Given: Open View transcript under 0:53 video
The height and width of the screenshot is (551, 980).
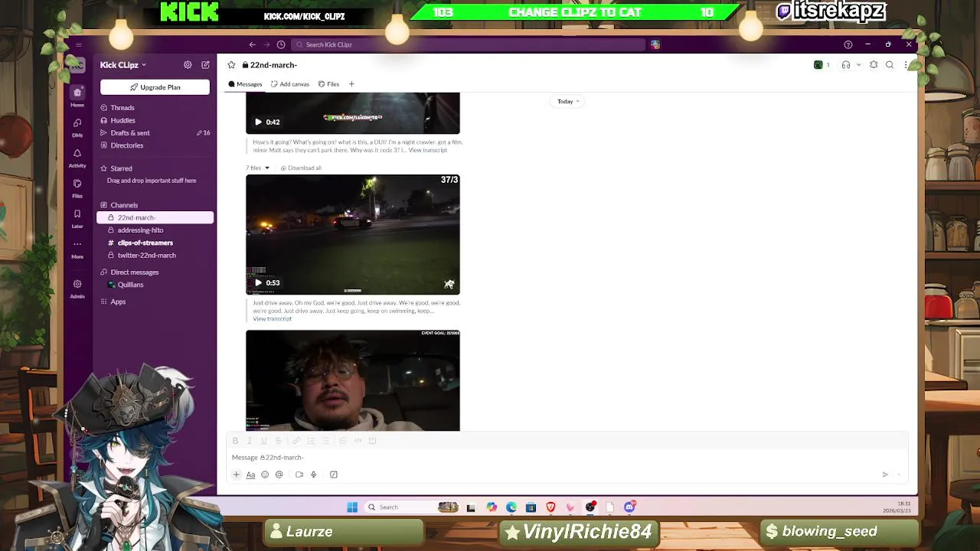Looking at the screenshot, I should tap(272, 318).
